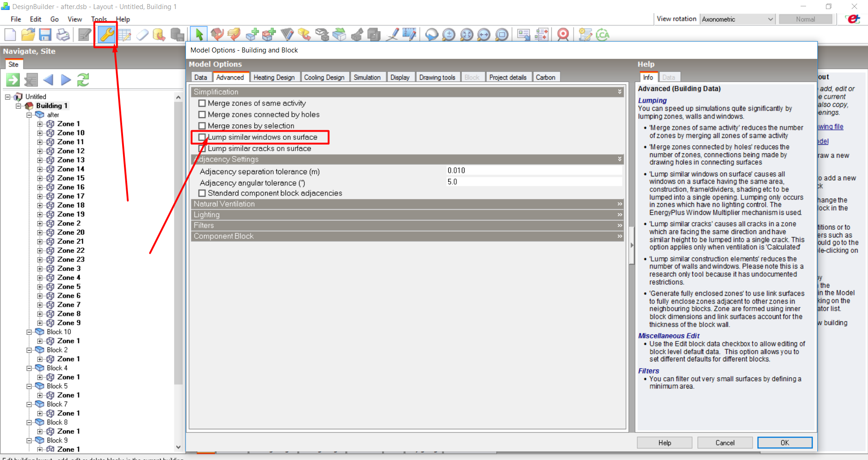Click the Adjacency separation tolerance field
Screen dimensions: 868x460
click(534, 171)
